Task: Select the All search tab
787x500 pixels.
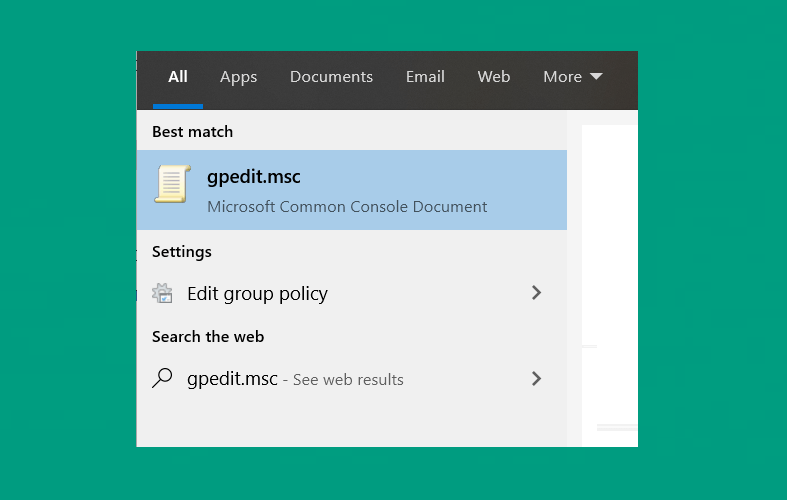Action: click(178, 76)
